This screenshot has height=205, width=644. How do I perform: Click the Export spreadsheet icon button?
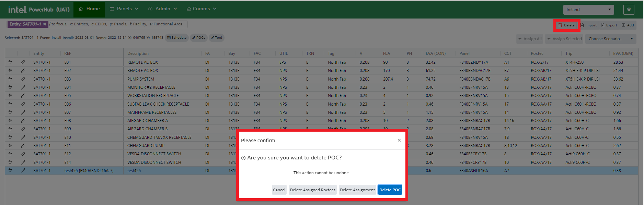(x=609, y=25)
